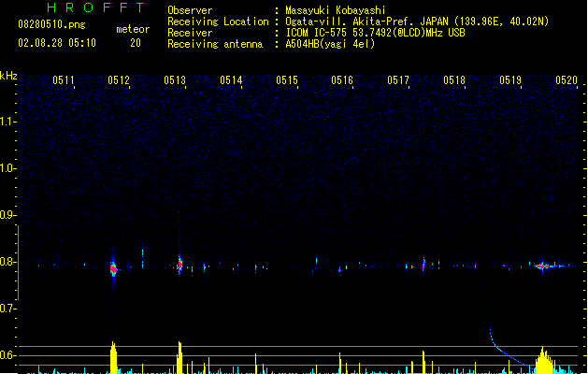This screenshot has height=374, width=588.
Task: Click the 1.0 kHz frequency label
Action: [7, 168]
